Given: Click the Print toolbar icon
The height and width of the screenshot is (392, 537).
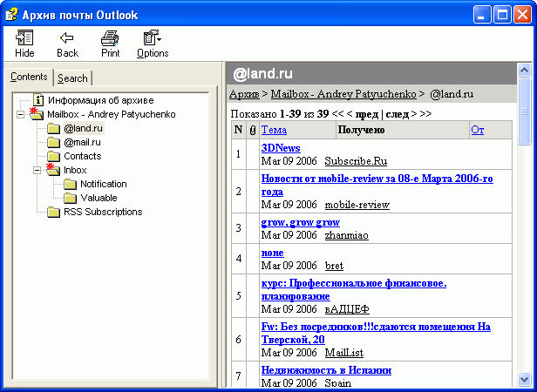Looking at the screenshot, I should pos(110,38).
